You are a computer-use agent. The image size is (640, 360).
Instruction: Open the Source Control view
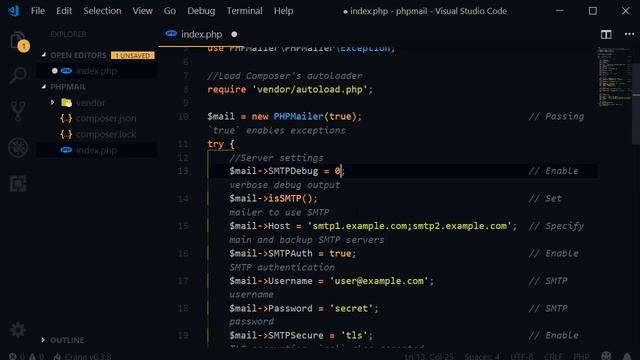coord(18,111)
